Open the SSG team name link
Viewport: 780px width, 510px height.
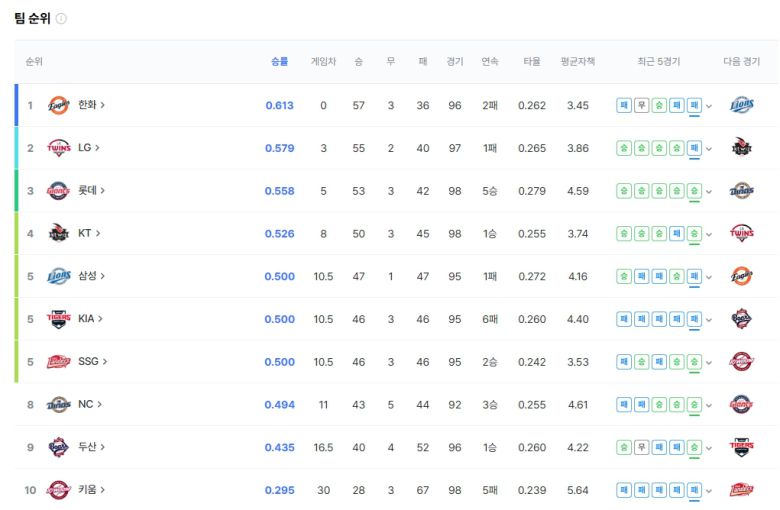click(x=92, y=361)
